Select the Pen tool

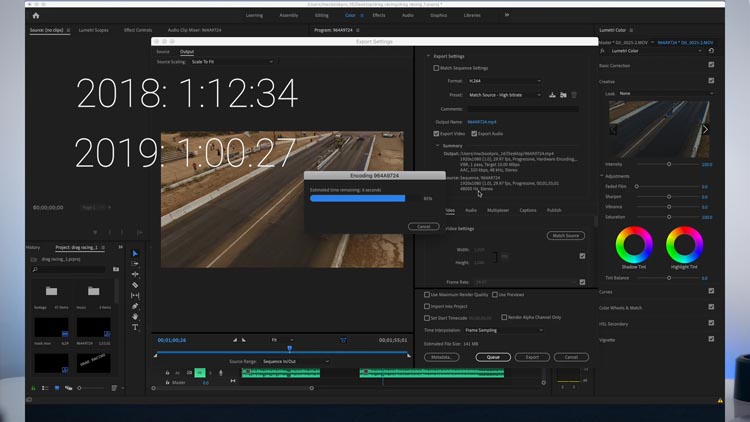tap(135, 306)
